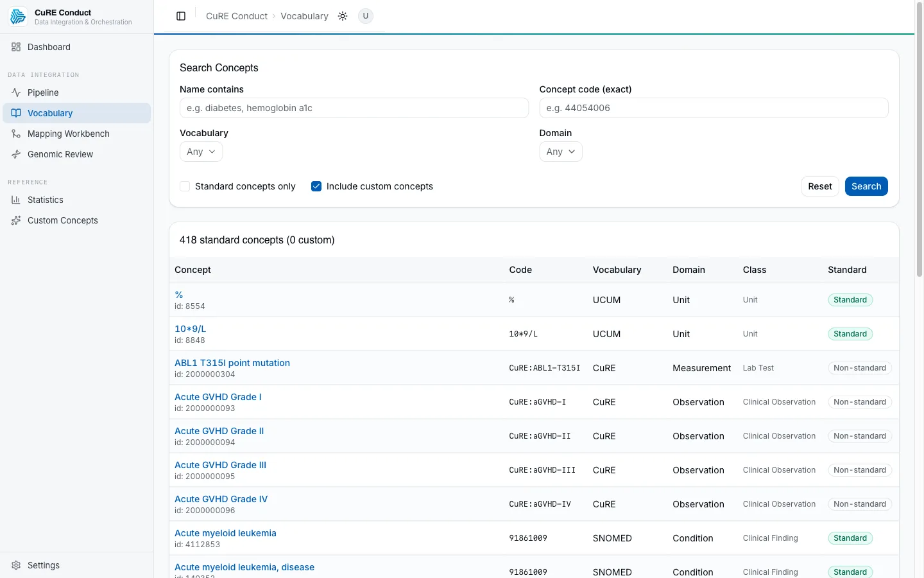Click the Reset button
This screenshot has width=924, height=578.
(x=820, y=186)
